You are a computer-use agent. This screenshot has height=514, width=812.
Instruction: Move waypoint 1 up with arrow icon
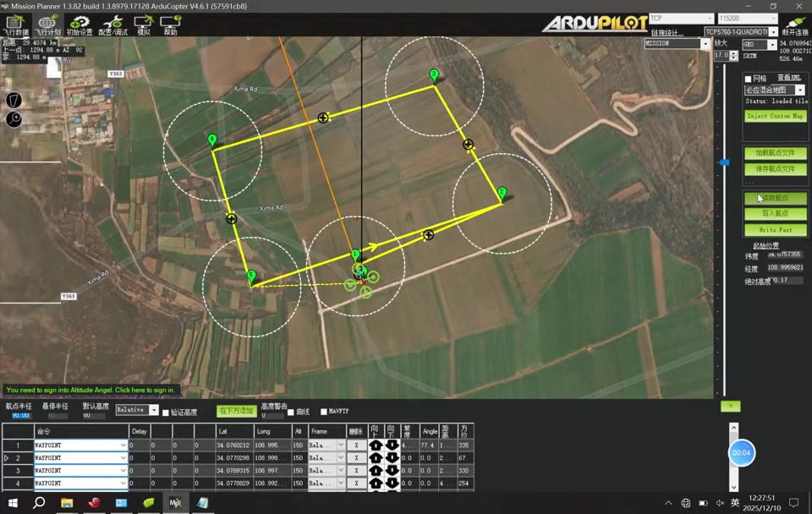(x=376, y=446)
